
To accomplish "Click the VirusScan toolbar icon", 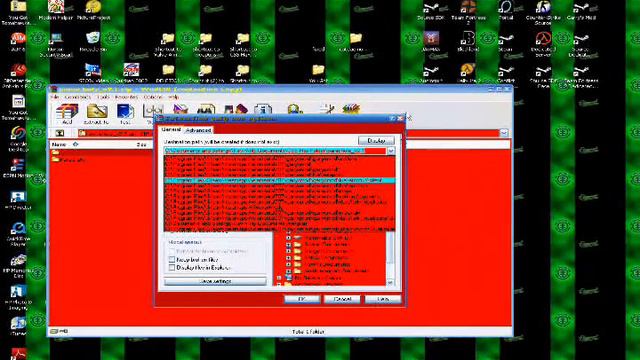I will (x=295, y=109).
